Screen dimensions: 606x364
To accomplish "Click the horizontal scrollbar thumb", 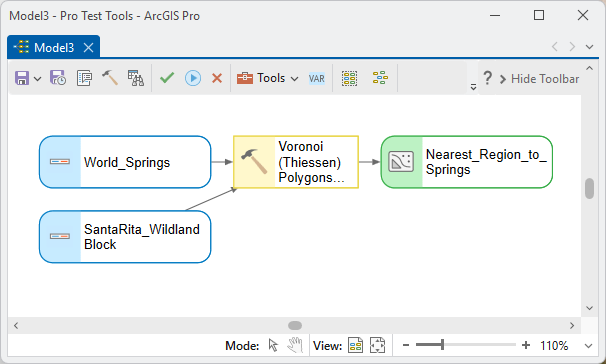I will point(295,325).
